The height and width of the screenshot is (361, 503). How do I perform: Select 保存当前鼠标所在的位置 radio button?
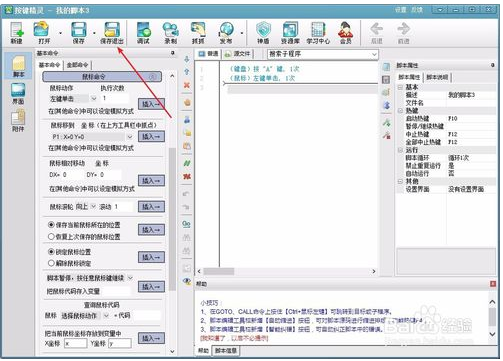[x=51, y=225]
